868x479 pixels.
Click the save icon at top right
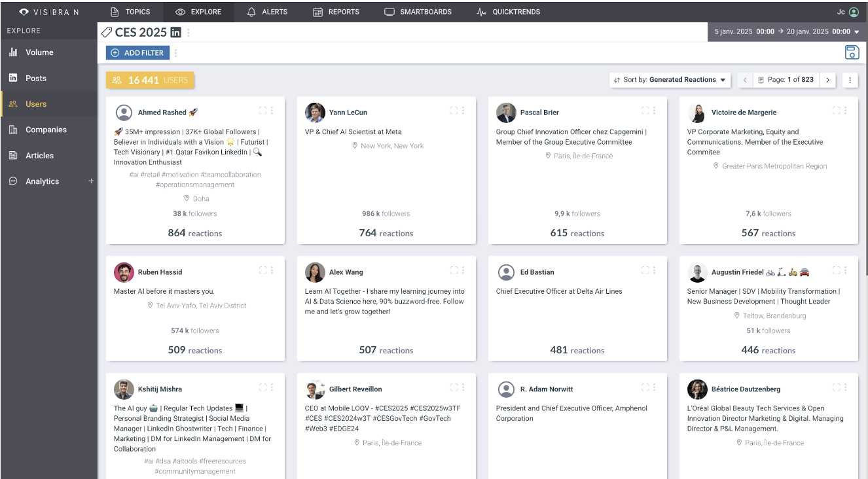coord(851,53)
